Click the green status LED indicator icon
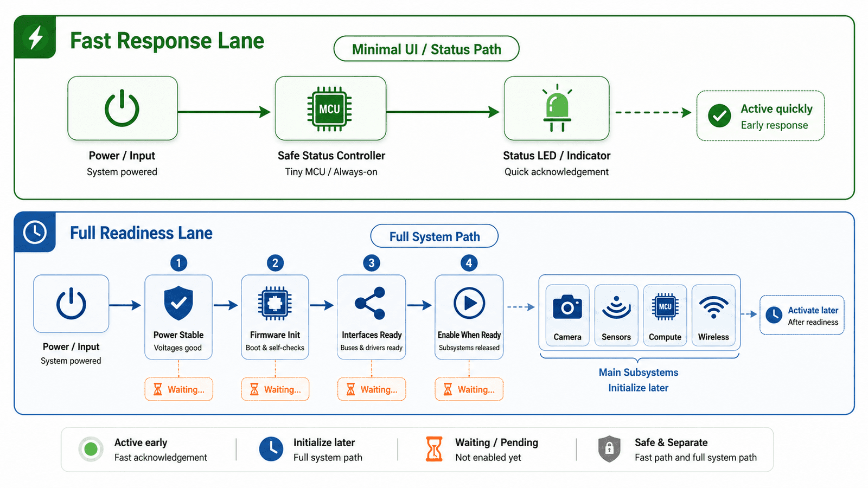The image size is (868, 488). pyautogui.click(x=557, y=108)
